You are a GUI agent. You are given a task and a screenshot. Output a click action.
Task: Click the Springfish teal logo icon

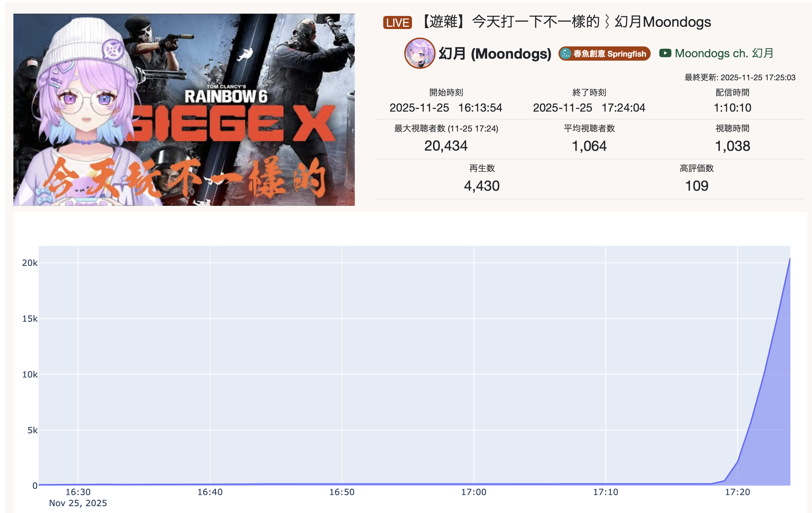point(566,54)
